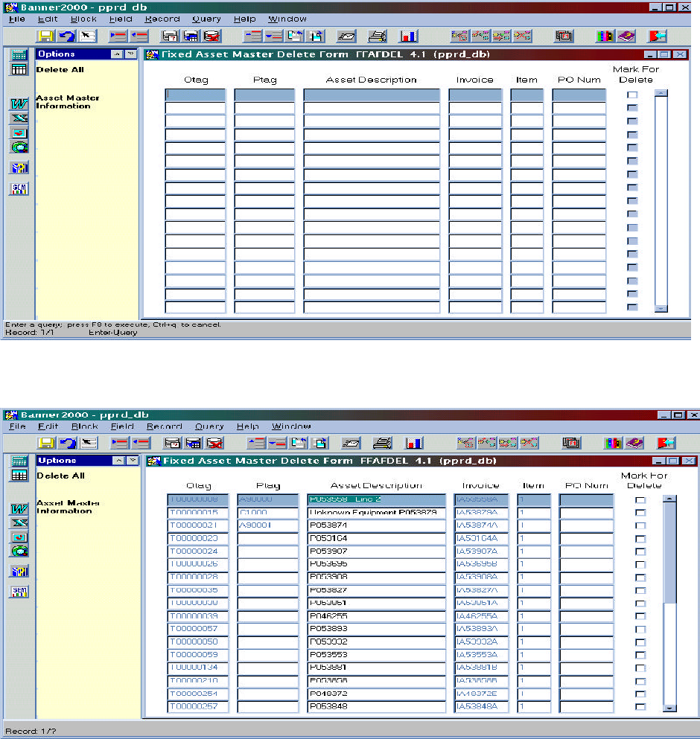Click Rollback icon in the populated results window
This screenshot has width=700, height=739.
click(x=68, y=443)
